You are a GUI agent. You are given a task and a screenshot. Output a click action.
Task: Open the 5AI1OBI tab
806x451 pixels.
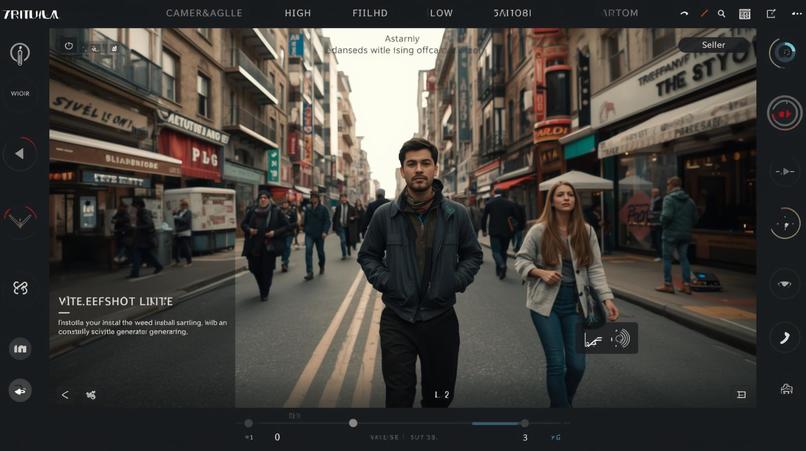(512, 13)
